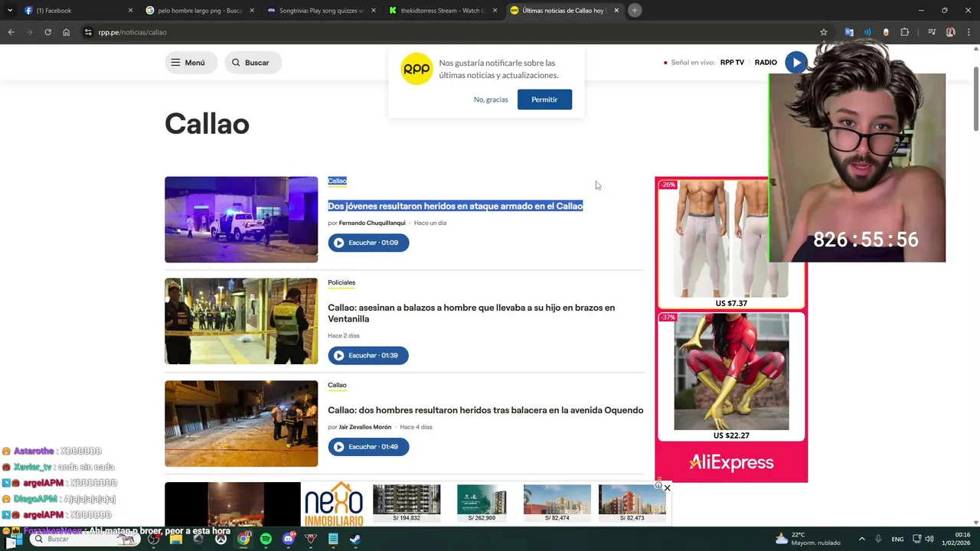Open Google Chrome taskbar icon

tap(243, 539)
